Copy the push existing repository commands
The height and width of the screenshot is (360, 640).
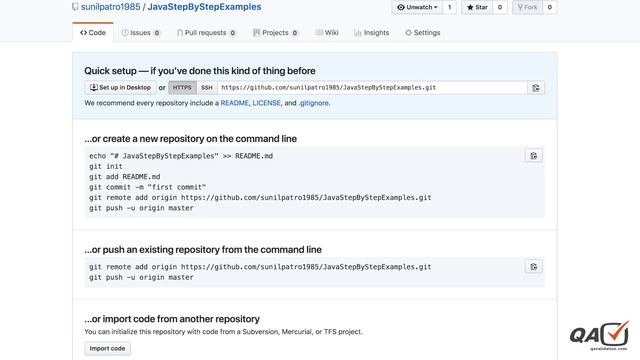(x=533, y=267)
